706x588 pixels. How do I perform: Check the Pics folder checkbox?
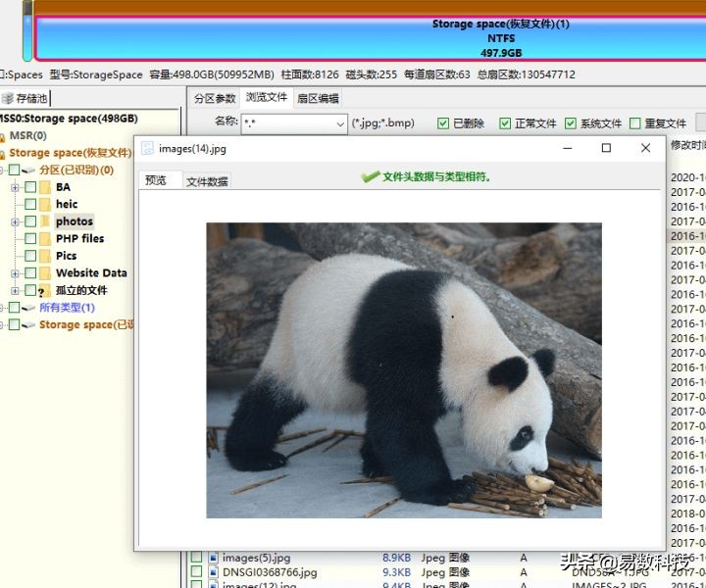[30, 256]
